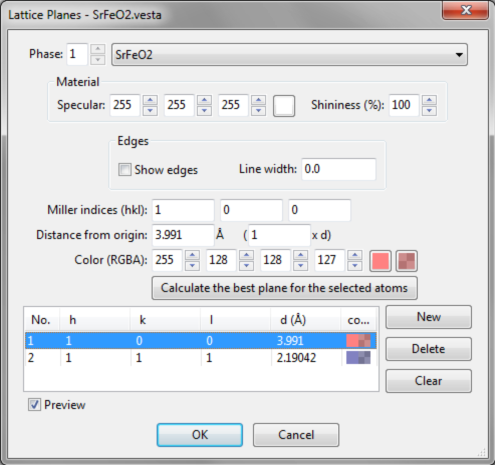Image resolution: width=495 pixels, height=465 pixels.
Task: Click the checkered transparency color preview swatch
Action: click(x=406, y=261)
